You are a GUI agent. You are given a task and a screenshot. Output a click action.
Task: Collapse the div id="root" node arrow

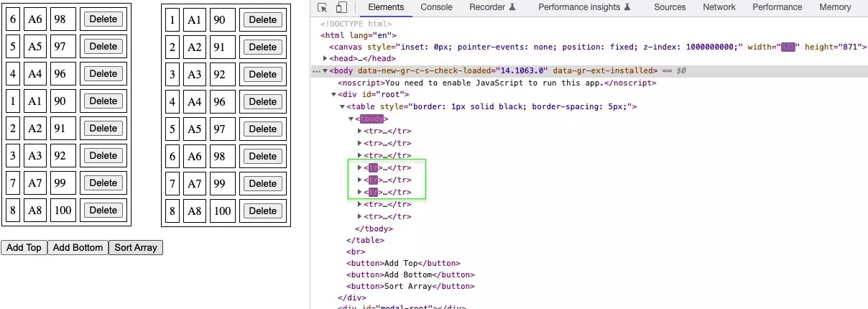point(333,95)
